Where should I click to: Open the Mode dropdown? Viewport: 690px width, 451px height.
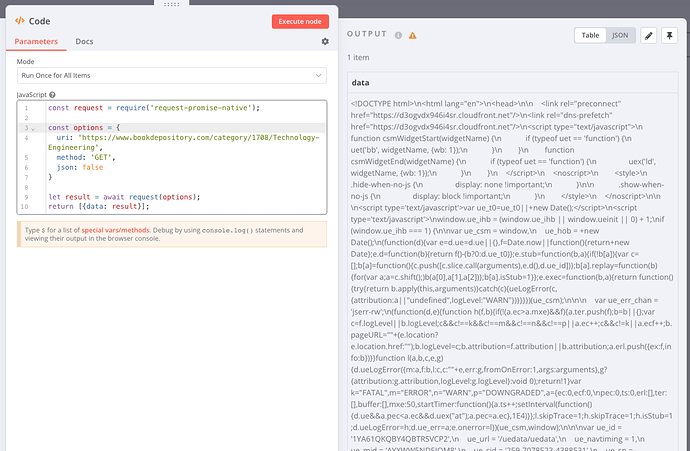point(171,76)
